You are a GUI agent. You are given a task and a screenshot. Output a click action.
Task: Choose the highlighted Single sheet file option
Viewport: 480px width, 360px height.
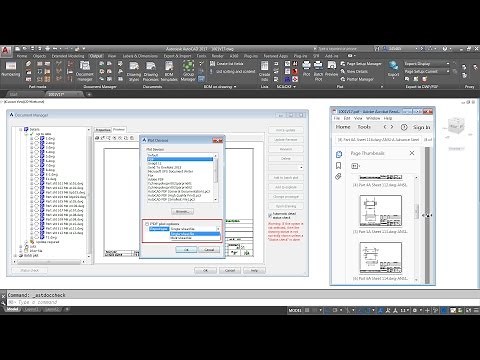[195, 234]
